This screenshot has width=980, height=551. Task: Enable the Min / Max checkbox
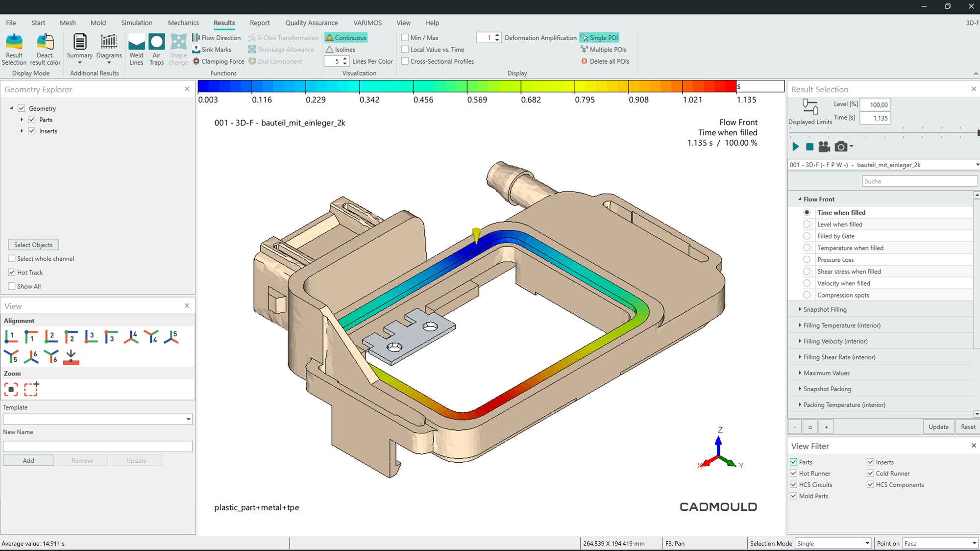[405, 38]
